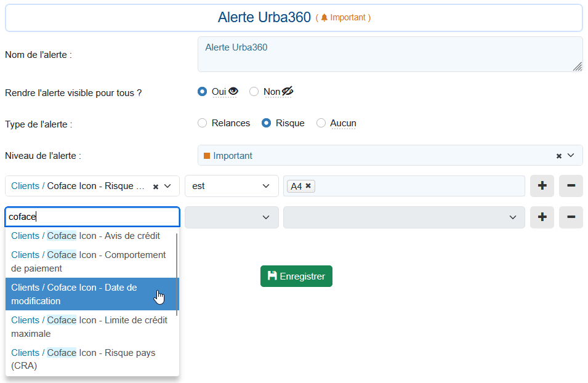
Task: Add a condition after the second row
Action: pos(542,217)
